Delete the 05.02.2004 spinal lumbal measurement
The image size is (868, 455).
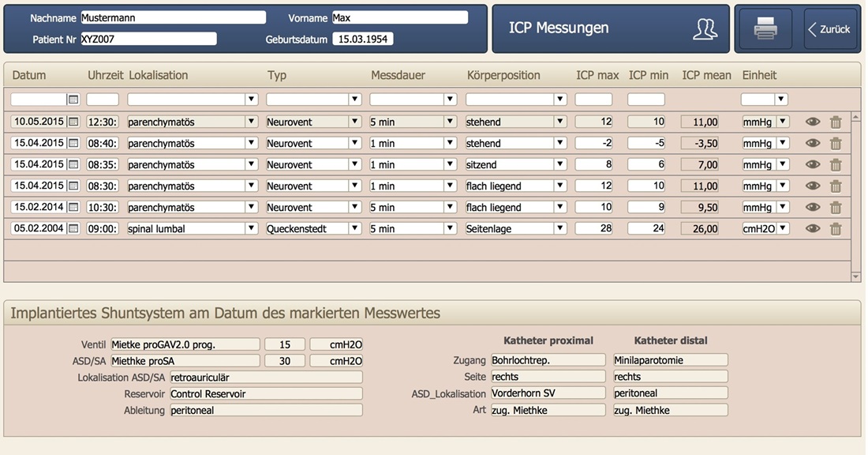pyautogui.click(x=836, y=228)
